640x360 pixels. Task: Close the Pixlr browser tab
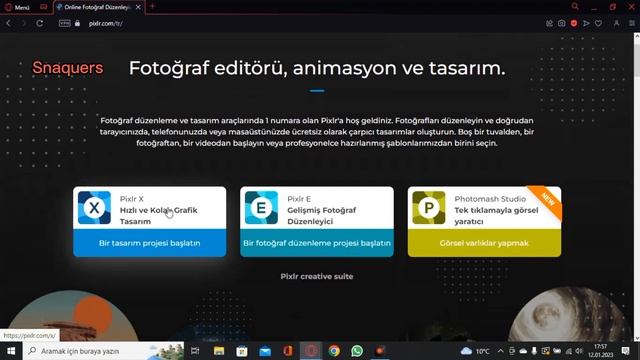[138, 7]
